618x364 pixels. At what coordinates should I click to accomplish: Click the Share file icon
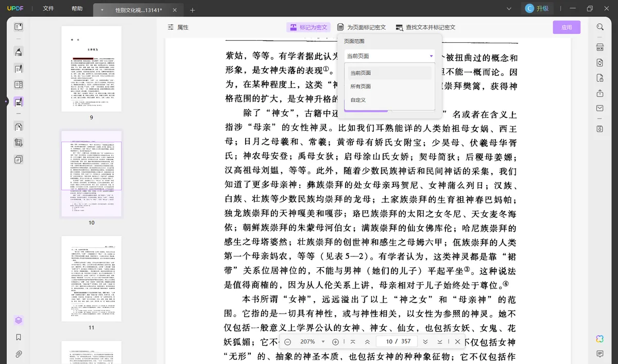(x=600, y=93)
